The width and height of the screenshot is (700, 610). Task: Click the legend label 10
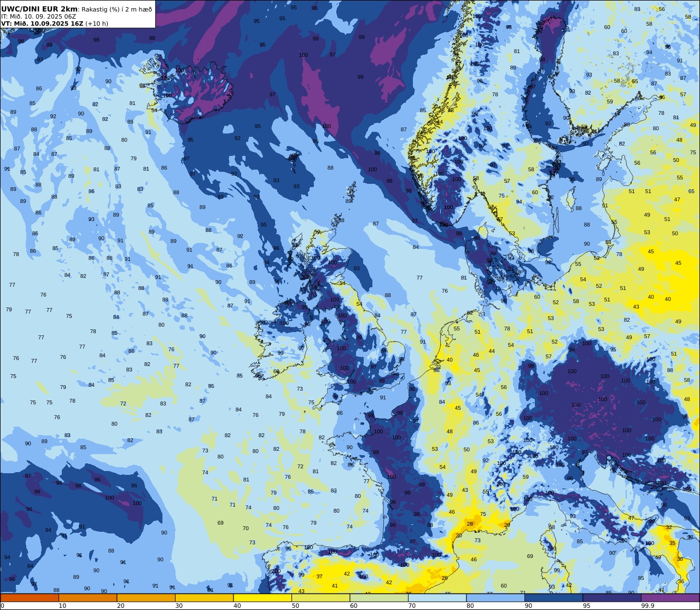pyautogui.click(x=62, y=606)
